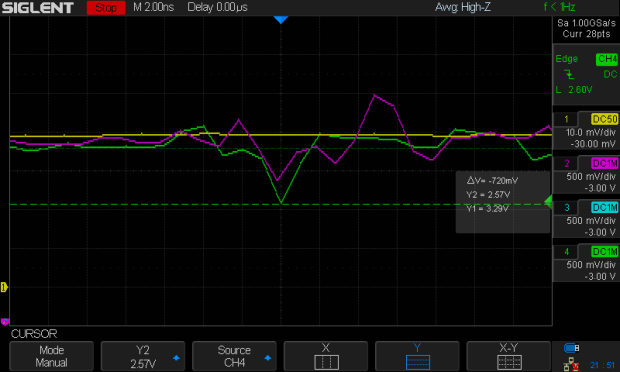The height and width of the screenshot is (372, 620).
Task: Click the network disconnected status icon
Action: [571, 364]
